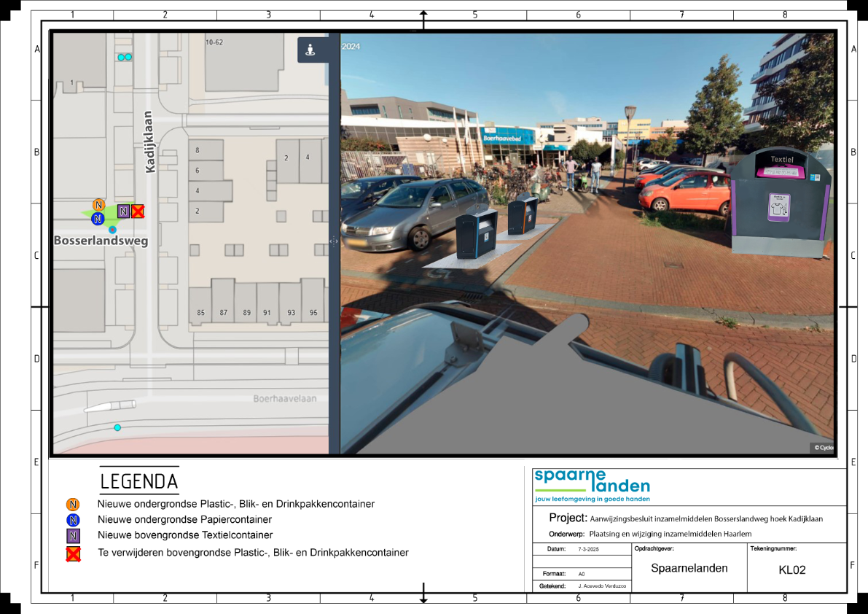The height and width of the screenshot is (614, 868).
Task: Select blue N paper container marker on map
Action: click(98, 218)
